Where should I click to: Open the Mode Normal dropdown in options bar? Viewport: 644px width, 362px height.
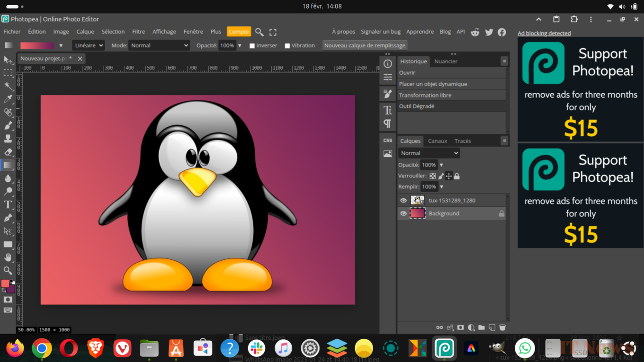point(159,45)
